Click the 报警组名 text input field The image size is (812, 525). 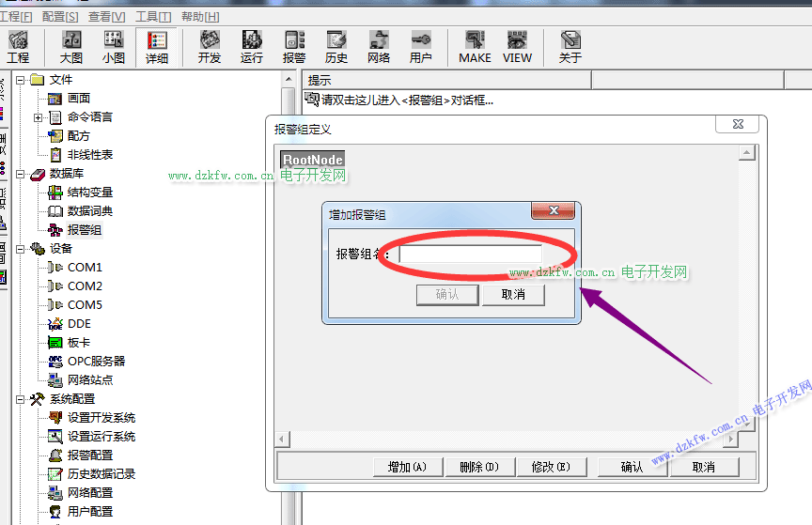470,255
